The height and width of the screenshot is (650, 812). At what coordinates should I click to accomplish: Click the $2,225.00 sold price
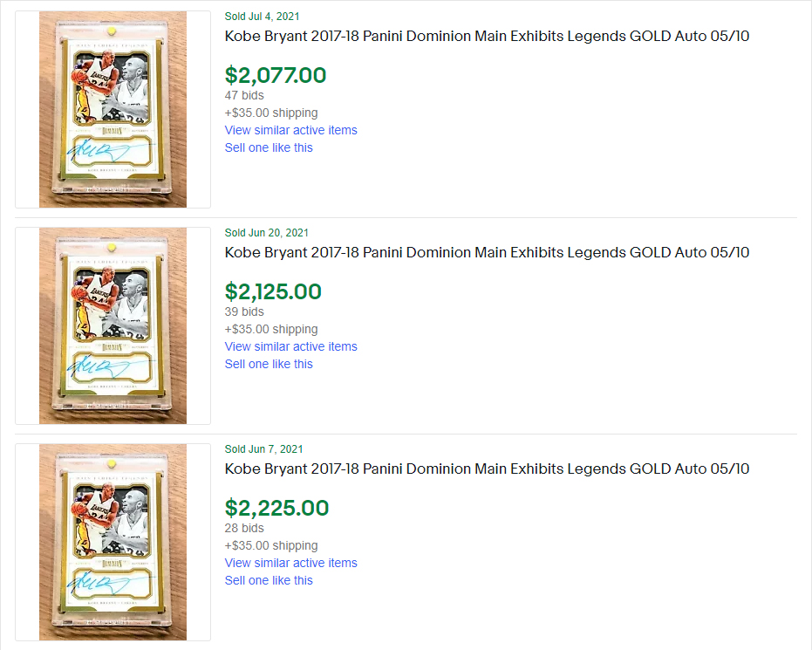click(276, 508)
